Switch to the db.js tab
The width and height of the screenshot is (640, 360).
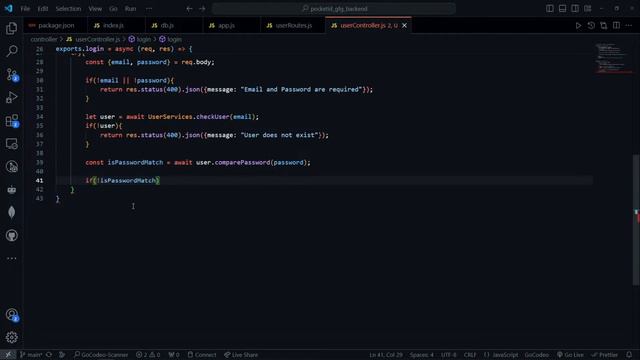click(174, 25)
